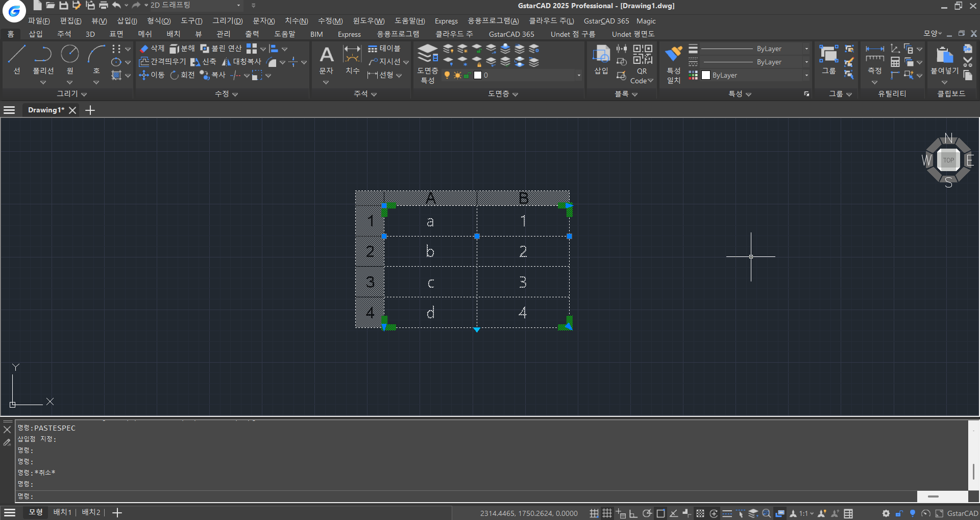Click the Move (이동) tool
This screenshot has height=520, width=980.
[x=152, y=75]
